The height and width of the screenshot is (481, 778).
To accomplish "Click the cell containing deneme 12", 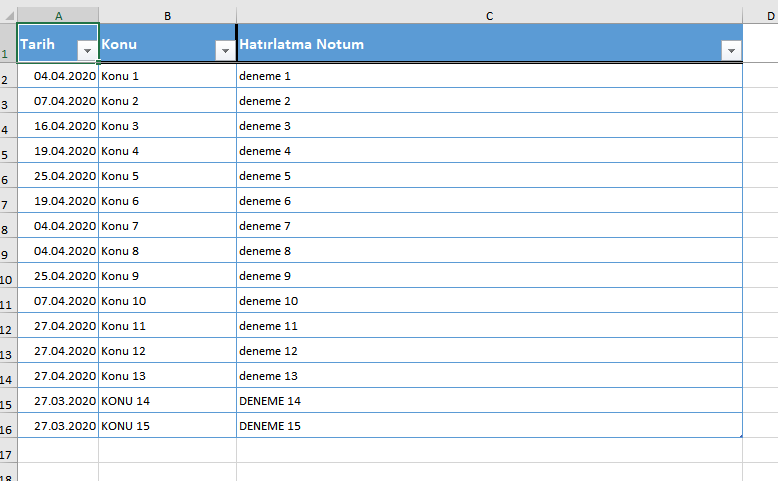I will pyautogui.click(x=489, y=351).
